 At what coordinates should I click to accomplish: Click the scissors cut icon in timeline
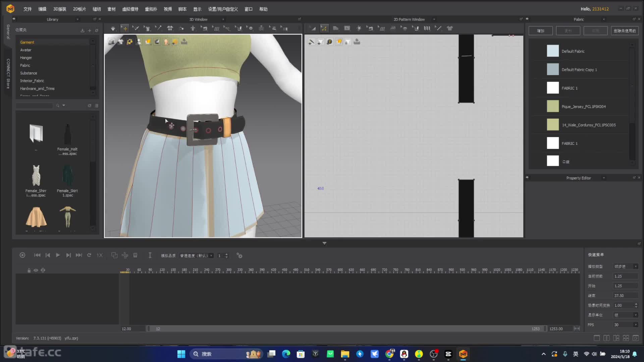[x=125, y=255]
